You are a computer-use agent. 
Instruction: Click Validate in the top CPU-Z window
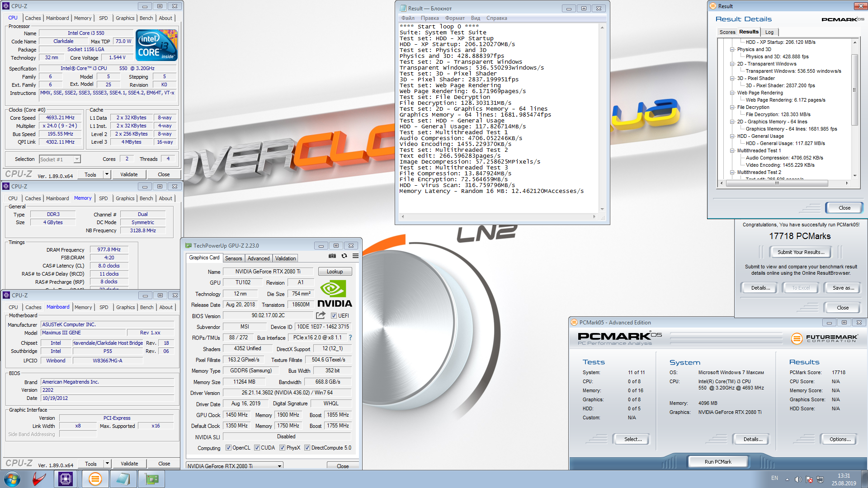(129, 174)
